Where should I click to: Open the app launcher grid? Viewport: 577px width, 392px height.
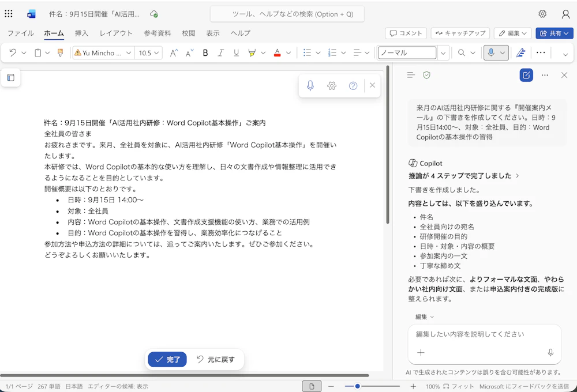(9, 14)
